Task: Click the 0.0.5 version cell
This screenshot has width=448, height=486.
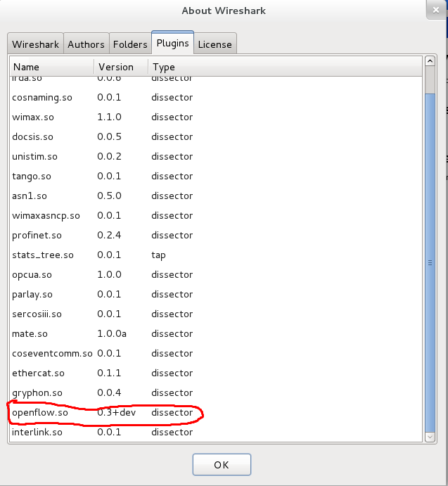Action: [x=109, y=136]
